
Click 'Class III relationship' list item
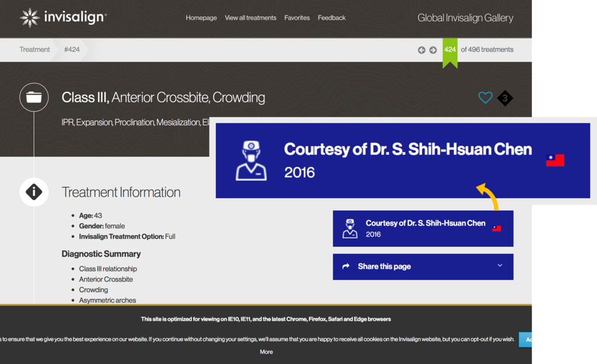[x=108, y=269]
